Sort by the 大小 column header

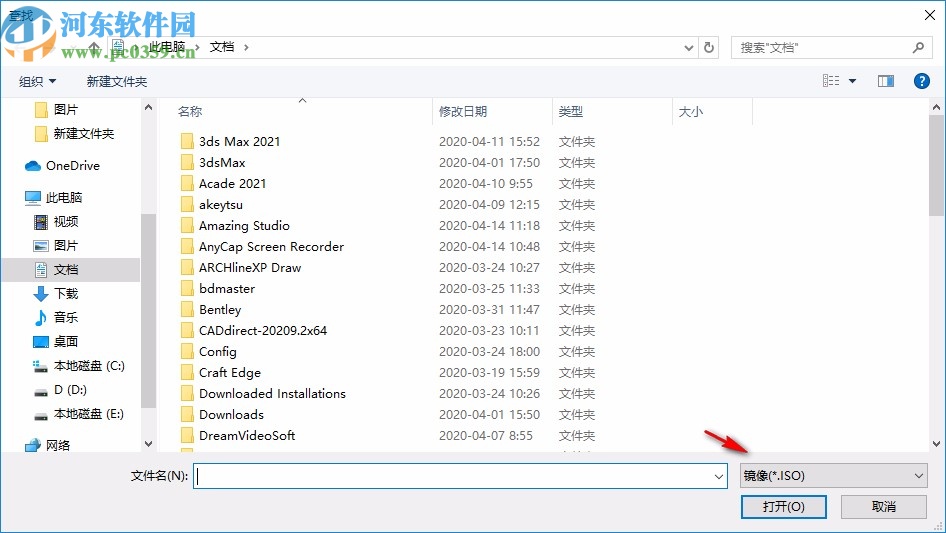point(691,112)
